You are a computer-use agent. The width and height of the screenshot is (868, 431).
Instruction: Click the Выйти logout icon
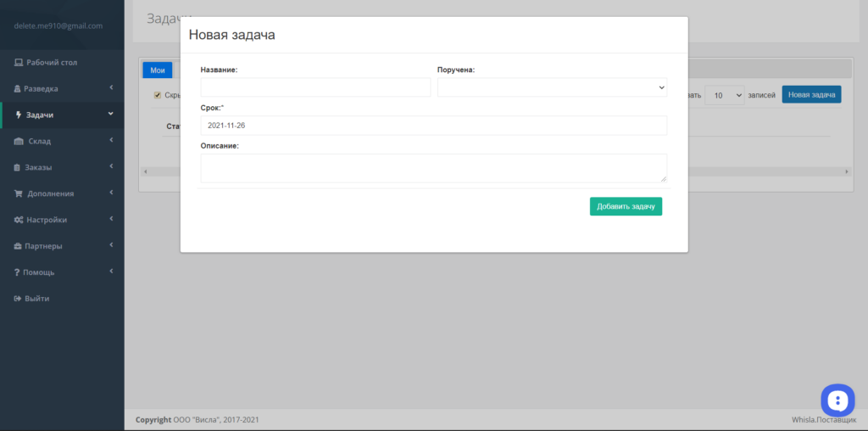tap(17, 299)
